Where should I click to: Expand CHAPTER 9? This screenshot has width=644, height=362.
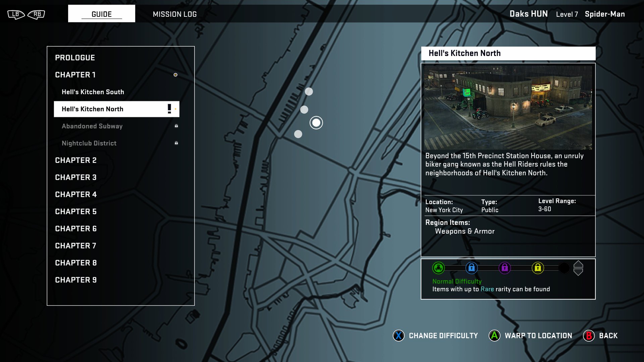click(x=76, y=280)
